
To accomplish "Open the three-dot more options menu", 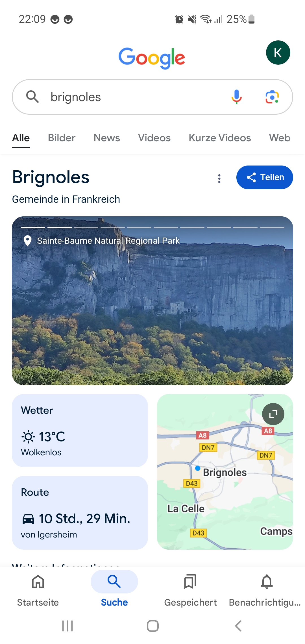I will coord(219,178).
